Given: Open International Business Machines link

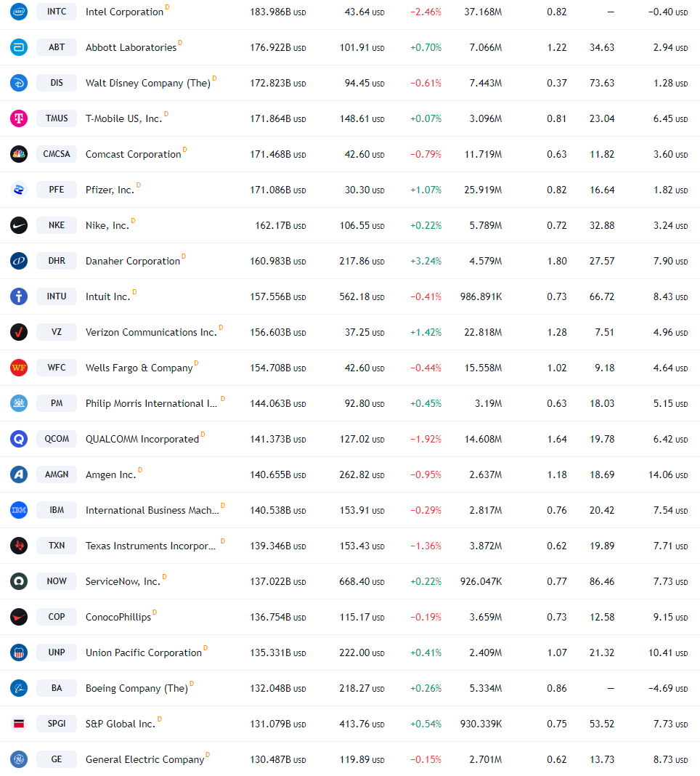Looking at the screenshot, I should click(x=152, y=511).
